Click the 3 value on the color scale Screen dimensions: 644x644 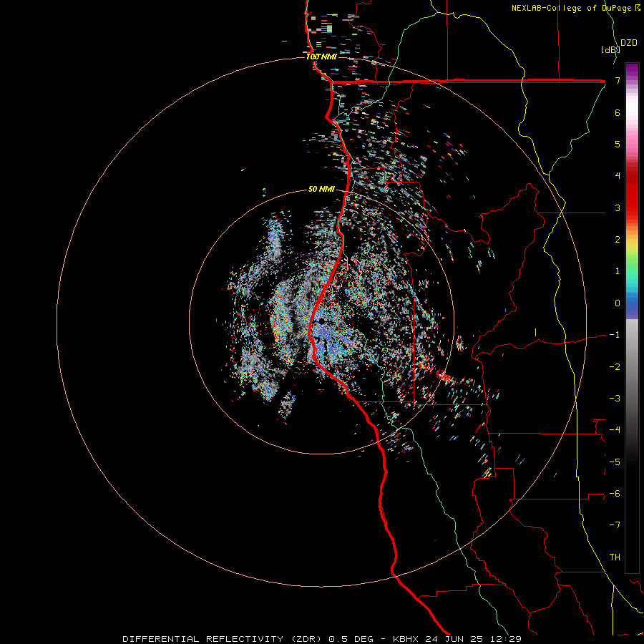618,208
